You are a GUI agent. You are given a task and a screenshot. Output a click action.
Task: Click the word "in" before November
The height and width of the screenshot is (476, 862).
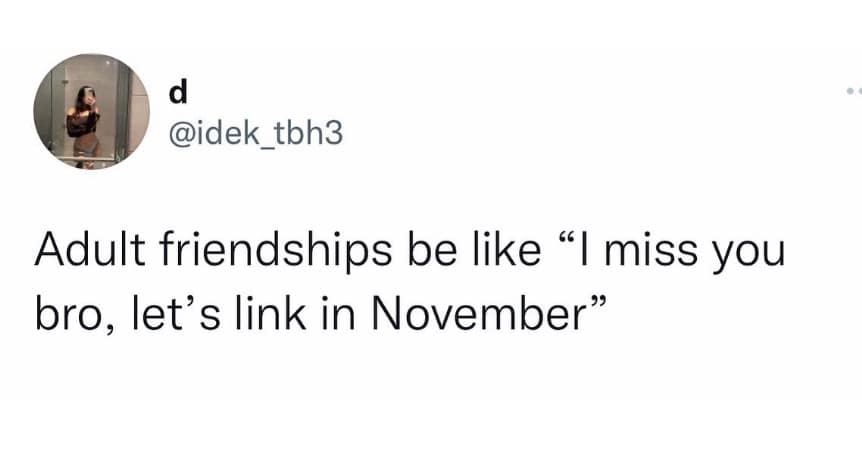click(338, 314)
